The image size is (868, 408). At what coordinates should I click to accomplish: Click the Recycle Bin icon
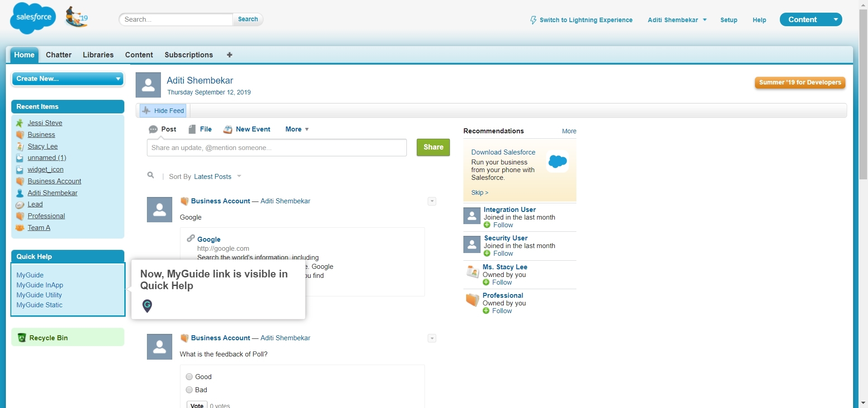click(x=22, y=338)
